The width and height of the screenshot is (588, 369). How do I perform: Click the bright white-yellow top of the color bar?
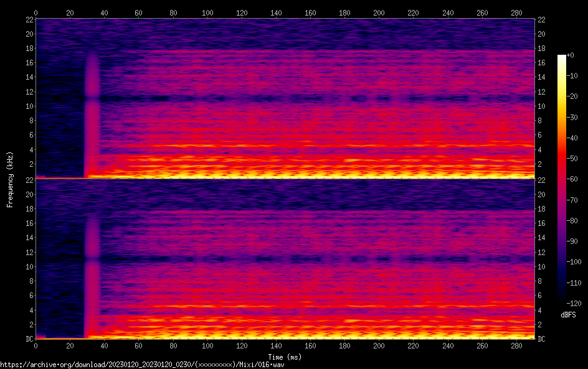[562, 58]
